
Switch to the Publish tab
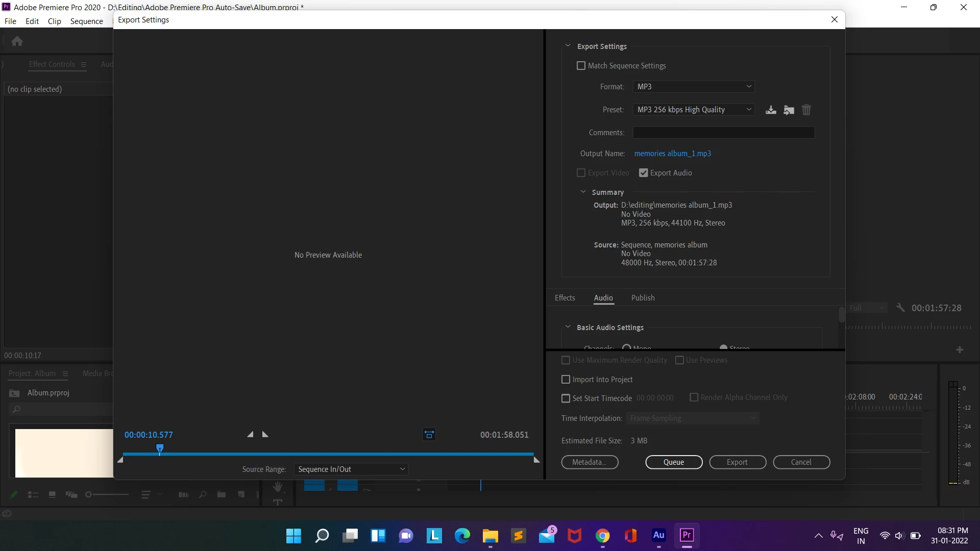(643, 298)
